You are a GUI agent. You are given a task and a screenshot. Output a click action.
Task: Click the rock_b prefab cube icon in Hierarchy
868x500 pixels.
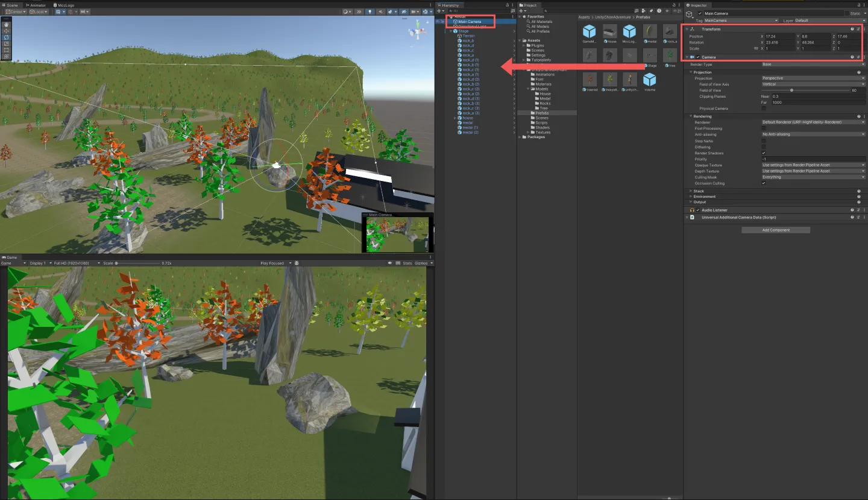(x=459, y=41)
